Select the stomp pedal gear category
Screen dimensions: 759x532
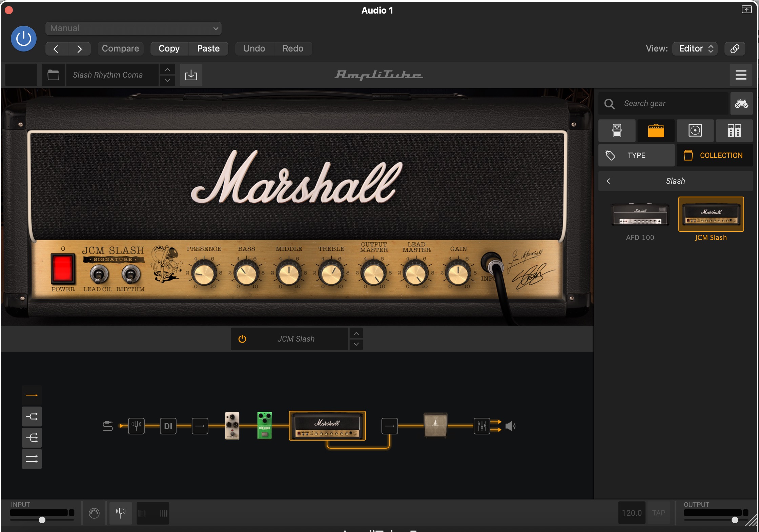617,131
